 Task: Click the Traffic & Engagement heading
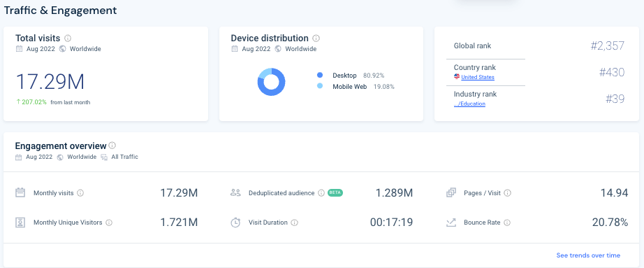tap(60, 10)
